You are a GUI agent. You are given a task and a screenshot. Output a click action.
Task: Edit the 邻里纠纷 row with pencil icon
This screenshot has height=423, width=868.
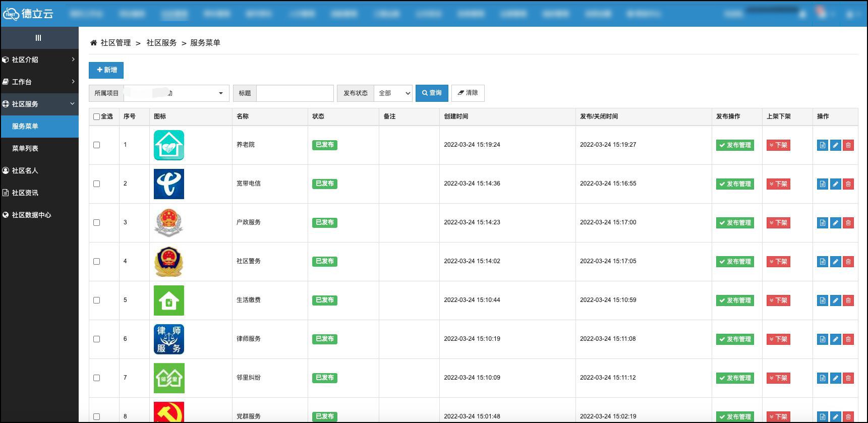pyautogui.click(x=836, y=378)
